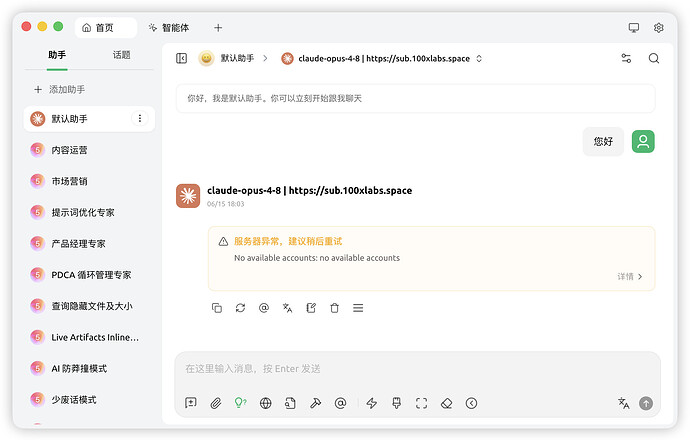Click the @ mention icon under message
The image size is (690, 440).
(264, 308)
